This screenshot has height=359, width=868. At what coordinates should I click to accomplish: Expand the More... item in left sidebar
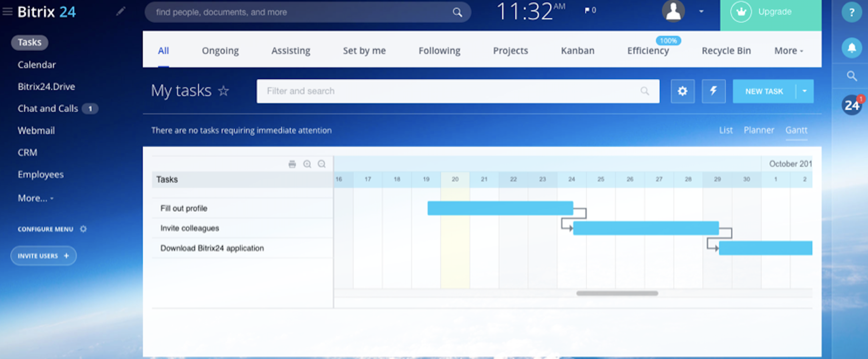[35, 198]
